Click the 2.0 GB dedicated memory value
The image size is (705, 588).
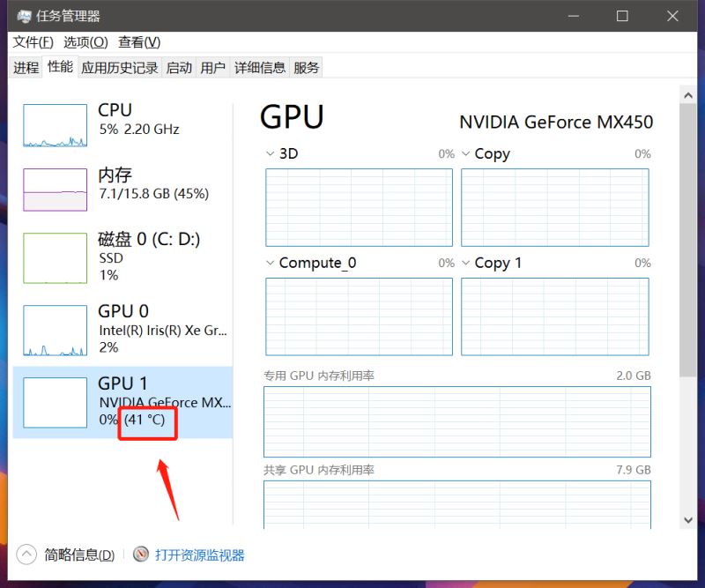[x=634, y=376]
